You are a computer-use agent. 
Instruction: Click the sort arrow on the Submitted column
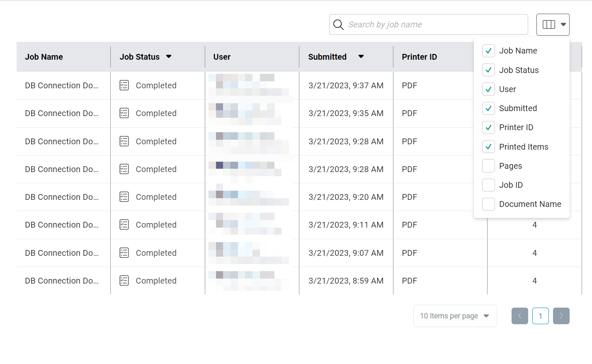tap(361, 56)
